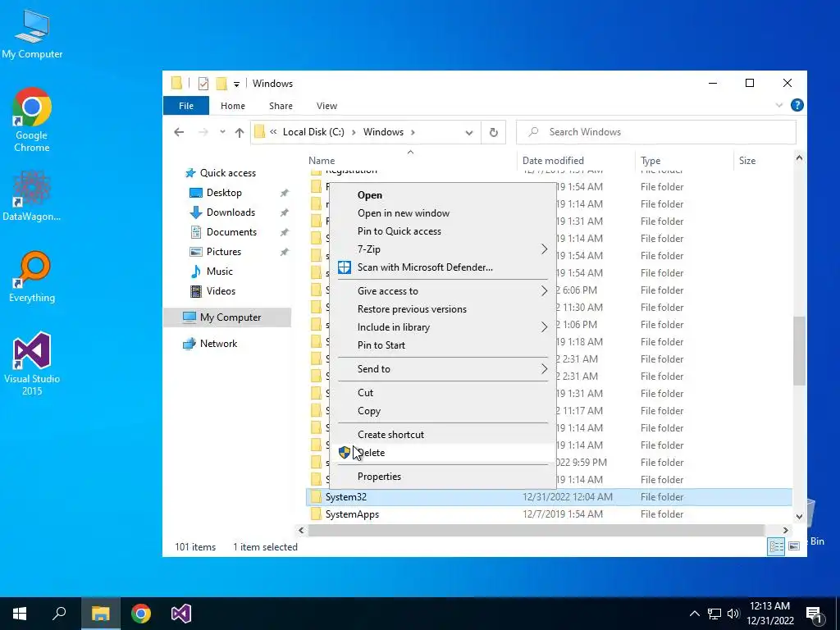Open the Home ribbon tab
Viewport: 840px width, 630px height.
click(232, 106)
